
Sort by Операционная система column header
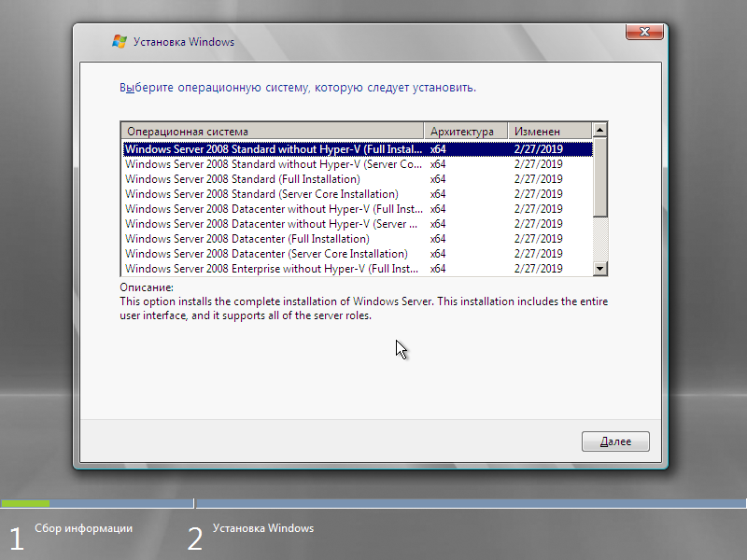(273, 131)
